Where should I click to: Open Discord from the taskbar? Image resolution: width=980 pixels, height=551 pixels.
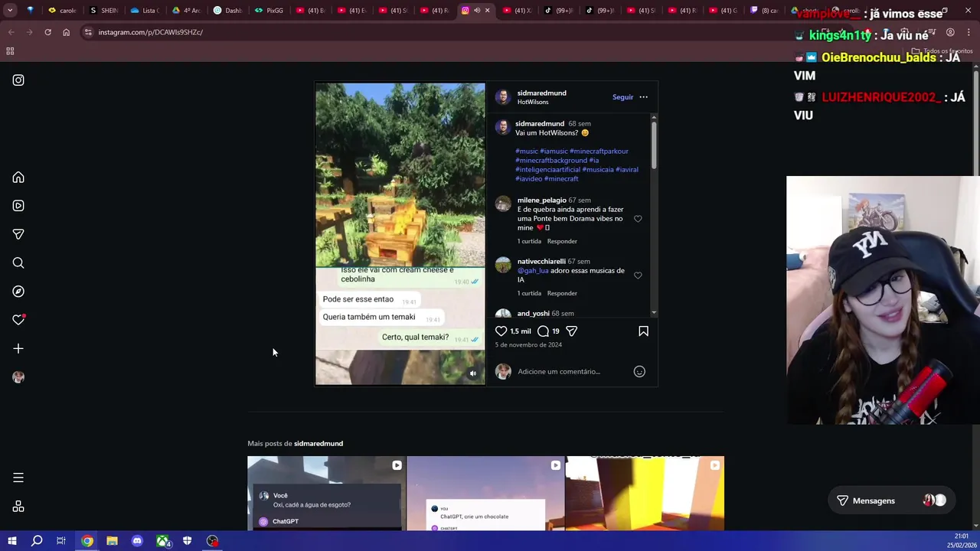[137, 541]
